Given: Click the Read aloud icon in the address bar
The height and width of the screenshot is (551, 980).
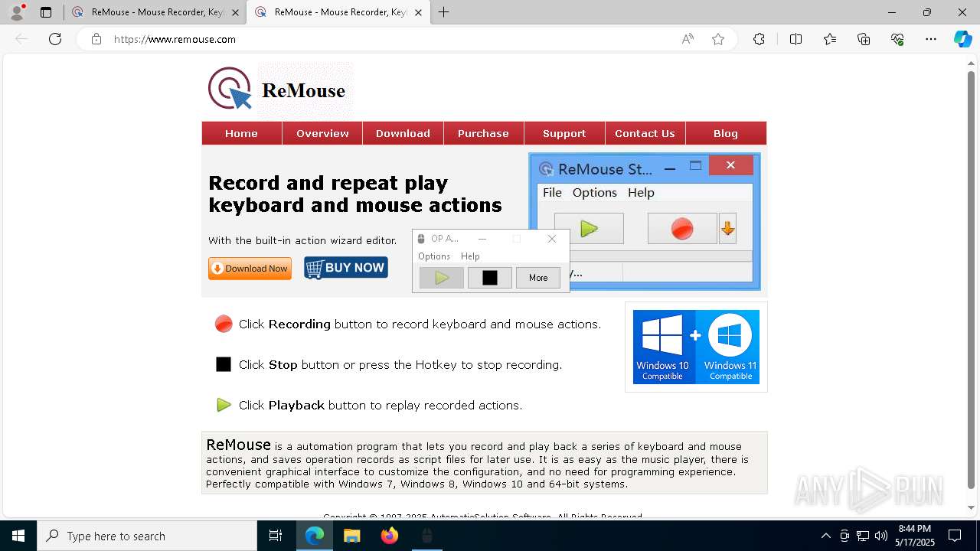Looking at the screenshot, I should [x=688, y=39].
